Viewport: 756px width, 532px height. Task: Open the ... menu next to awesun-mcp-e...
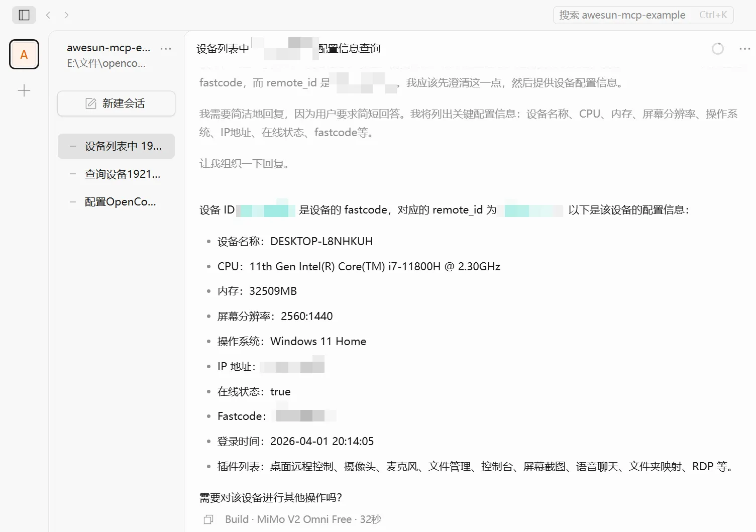coord(166,48)
